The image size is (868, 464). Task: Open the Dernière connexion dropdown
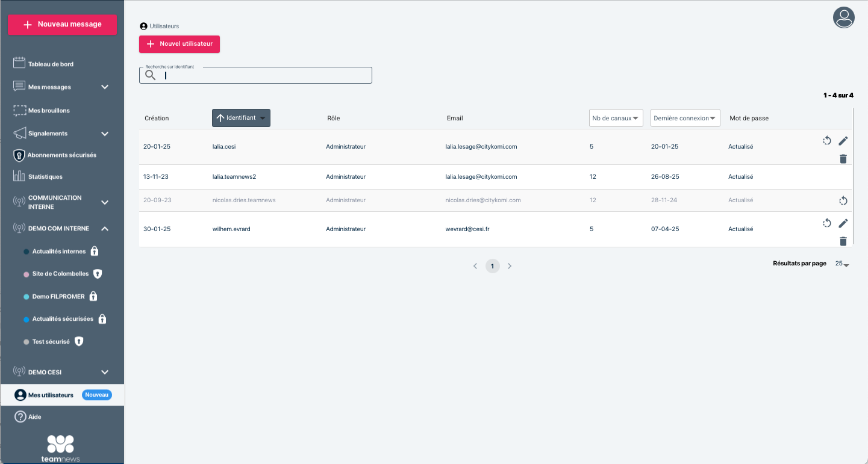(685, 118)
